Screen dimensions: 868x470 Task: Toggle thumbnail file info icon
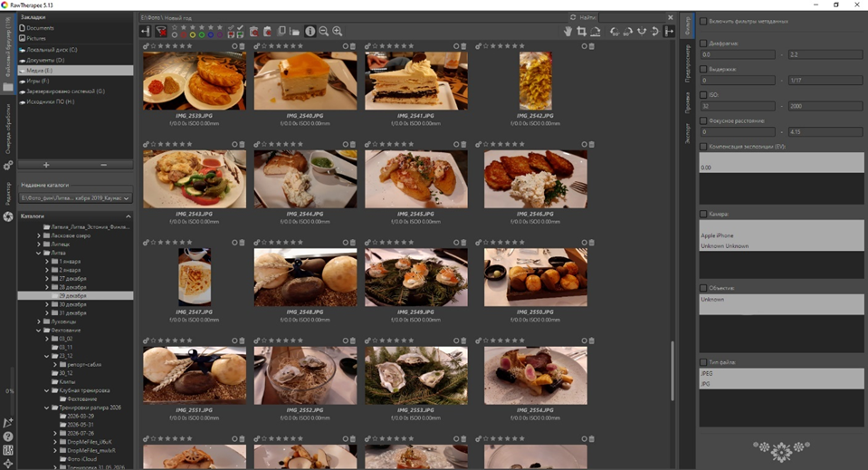click(x=310, y=32)
